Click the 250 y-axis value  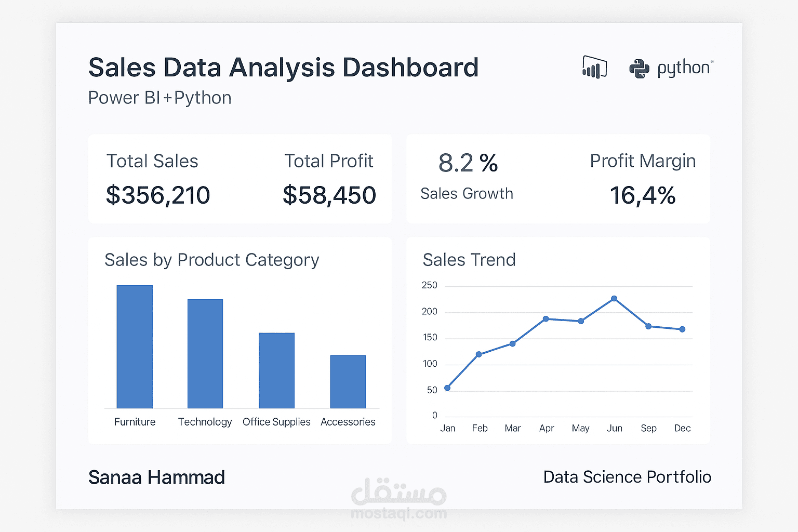(x=430, y=285)
